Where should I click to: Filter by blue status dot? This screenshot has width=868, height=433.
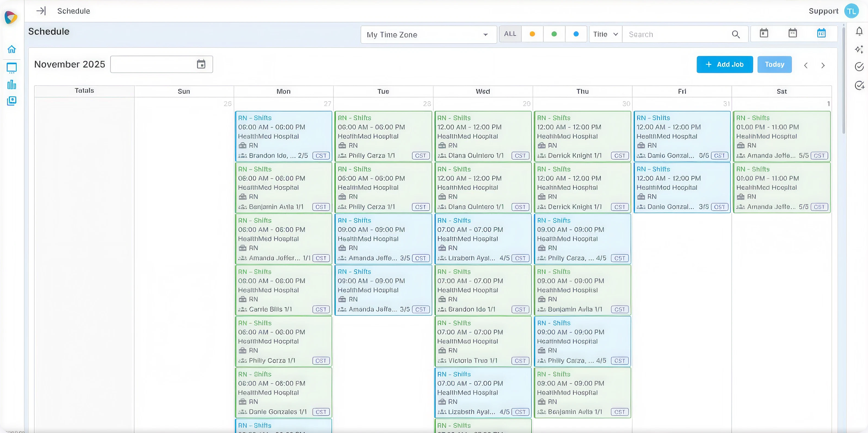click(576, 34)
